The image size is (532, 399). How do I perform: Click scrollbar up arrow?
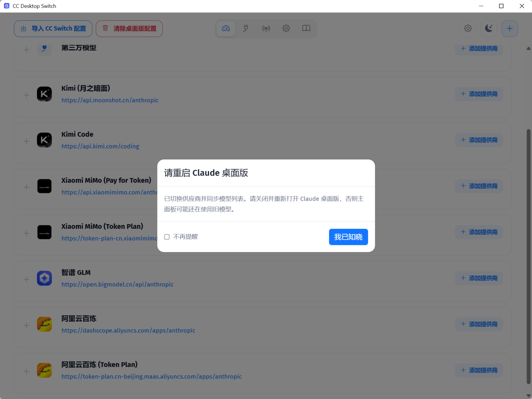pyautogui.click(x=528, y=48)
